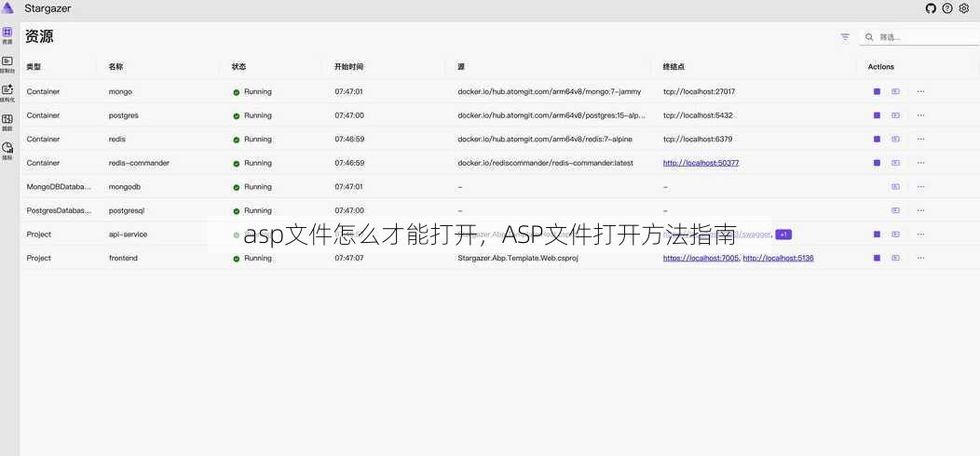The width and height of the screenshot is (980, 456).
Task: View console logs for mongodb
Action: [x=895, y=186]
